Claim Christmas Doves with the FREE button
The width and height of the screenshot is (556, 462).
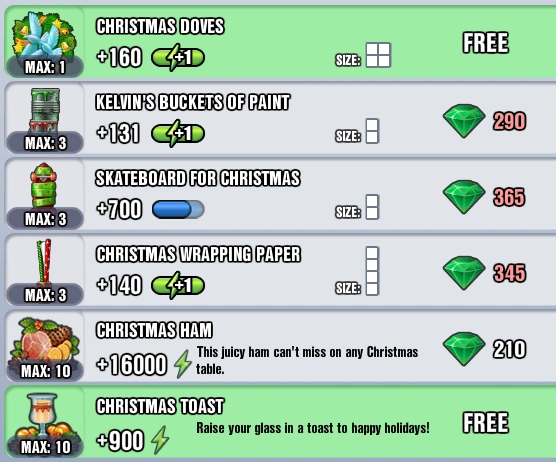point(486,43)
